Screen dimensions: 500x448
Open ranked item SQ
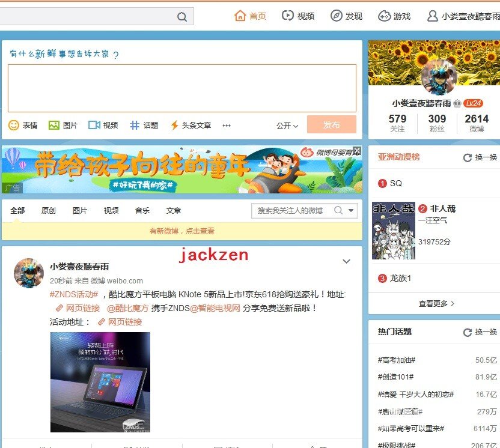click(x=395, y=183)
